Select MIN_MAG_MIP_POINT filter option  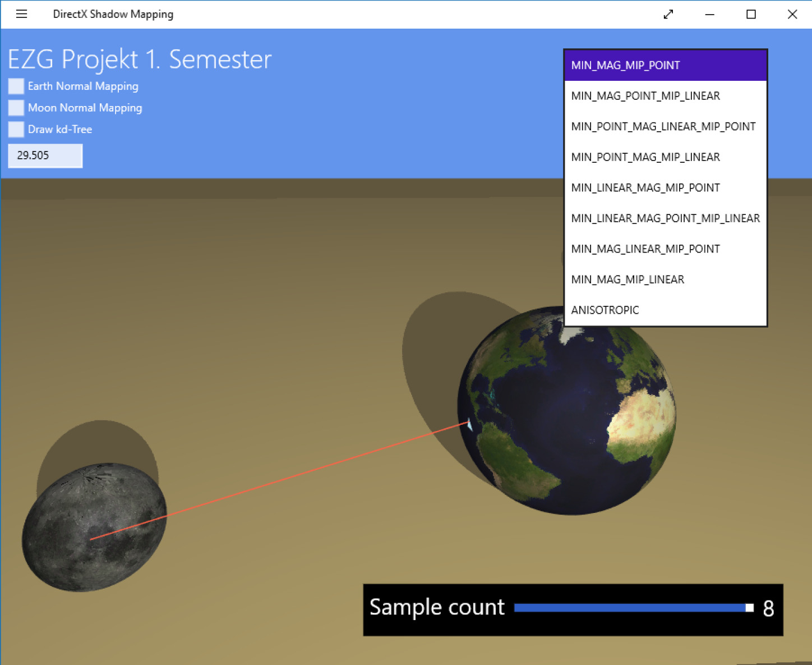(x=665, y=65)
